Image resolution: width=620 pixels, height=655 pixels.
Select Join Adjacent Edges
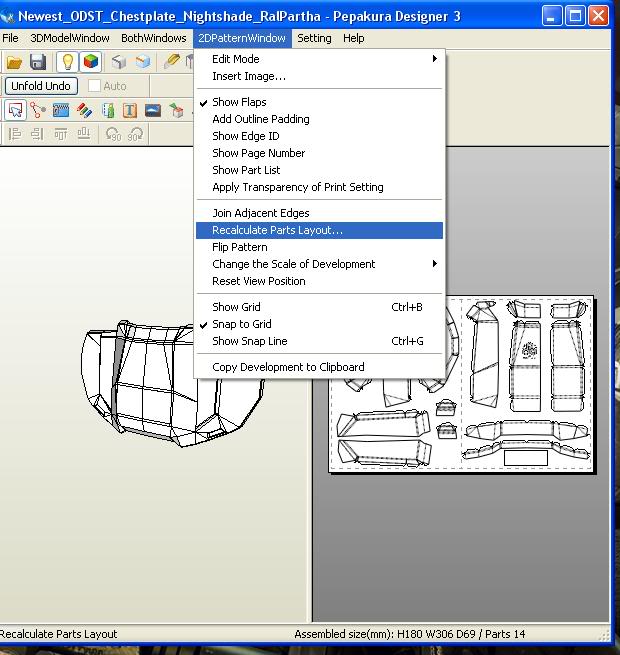click(319, 213)
